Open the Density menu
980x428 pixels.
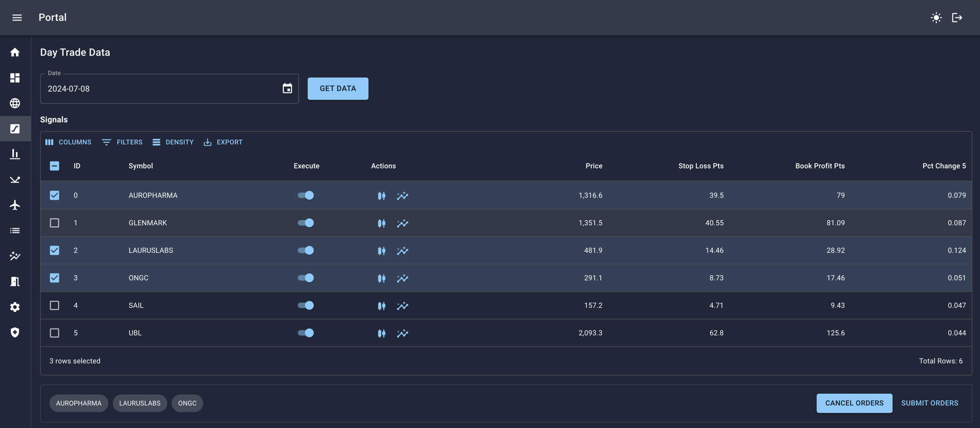click(173, 142)
